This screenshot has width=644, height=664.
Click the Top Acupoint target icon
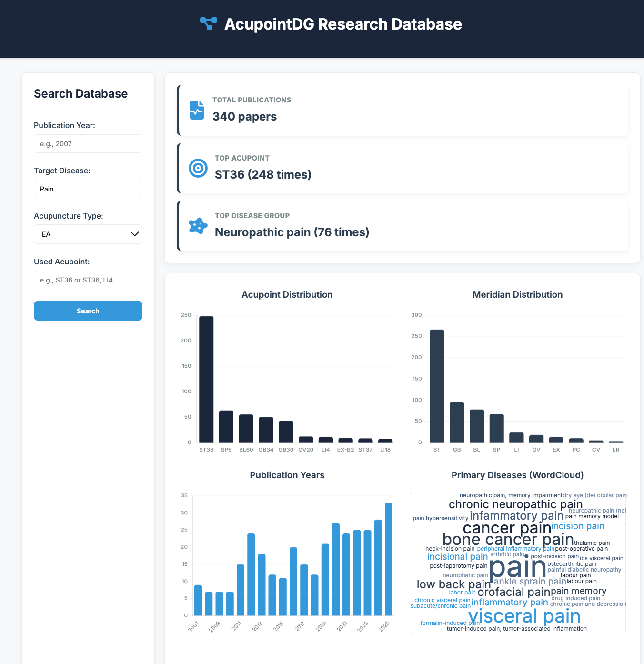pyautogui.click(x=198, y=168)
